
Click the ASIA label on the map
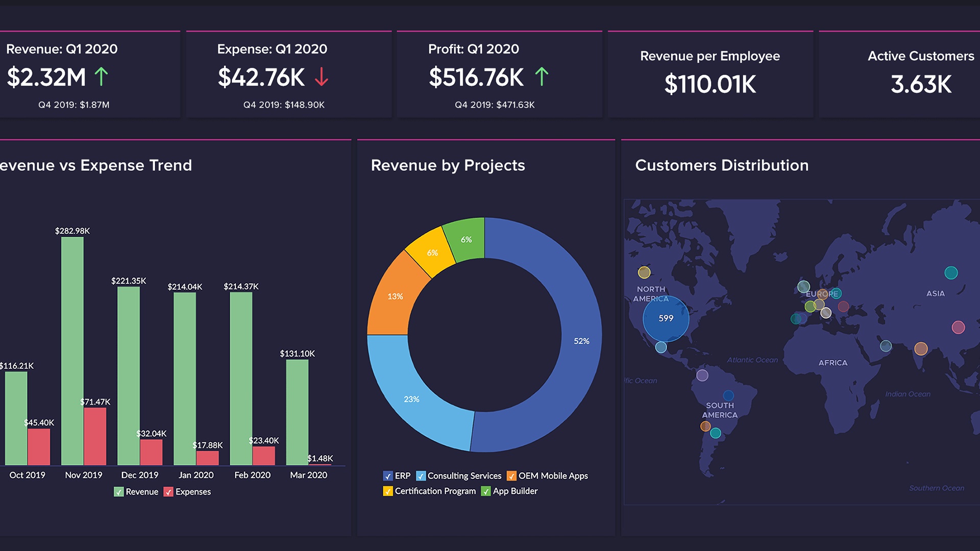tap(936, 293)
